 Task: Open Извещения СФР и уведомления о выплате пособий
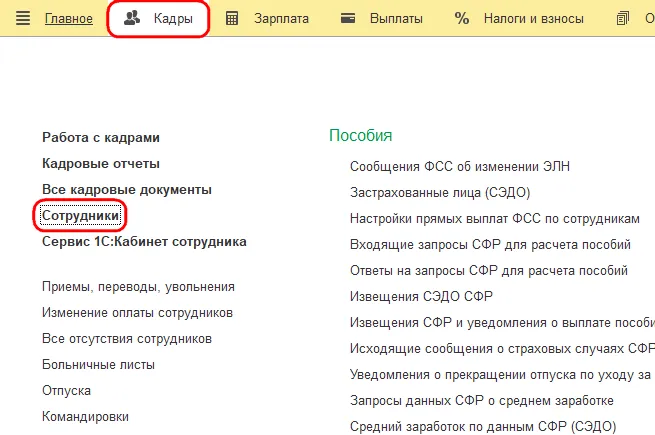(x=502, y=323)
